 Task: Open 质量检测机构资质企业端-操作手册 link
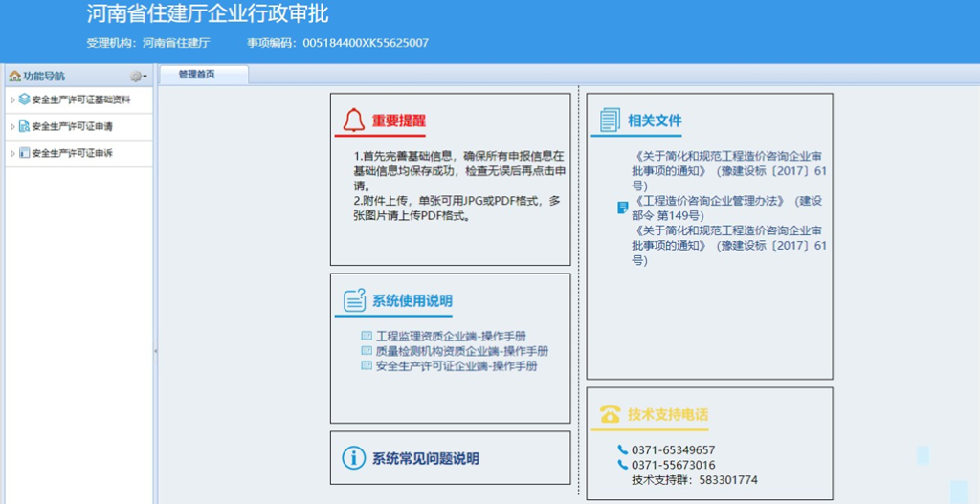tap(462, 351)
